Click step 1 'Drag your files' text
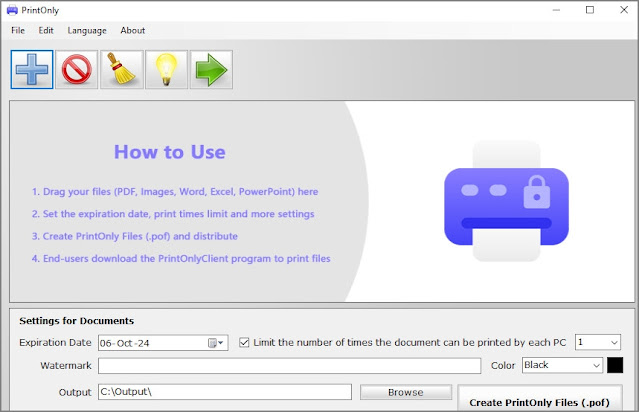The width and height of the screenshot is (639, 412). pyautogui.click(x=175, y=192)
